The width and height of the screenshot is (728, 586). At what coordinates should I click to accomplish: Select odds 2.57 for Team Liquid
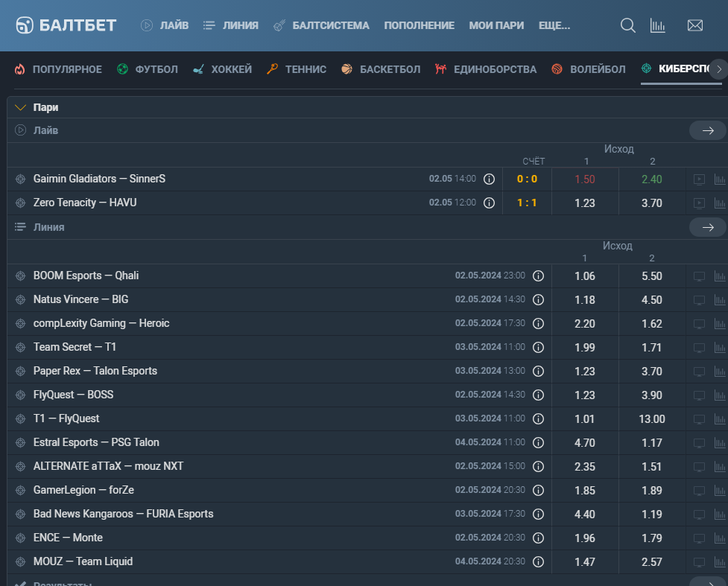[x=652, y=562]
